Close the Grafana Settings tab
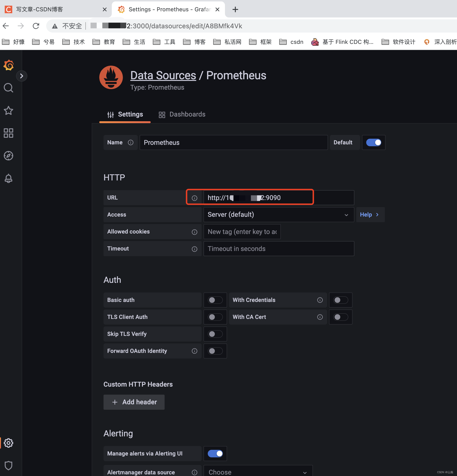This screenshot has width=457, height=476. point(218,9)
